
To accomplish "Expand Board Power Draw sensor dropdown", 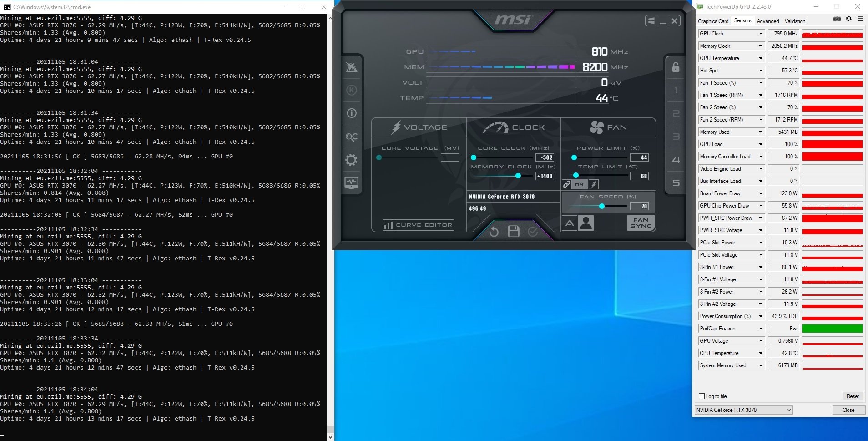I will click(x=760, y=193).
